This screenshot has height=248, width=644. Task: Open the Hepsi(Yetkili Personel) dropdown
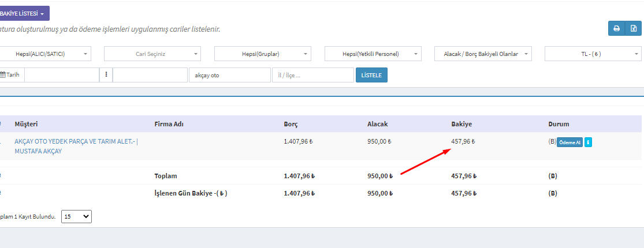[373, 54]
